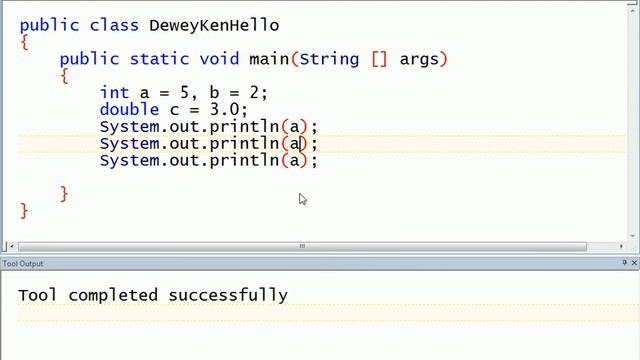The height and width of the screenshot is (360, 640).
Task: Click the 'public class' keywords
Action: pos(79,26)
